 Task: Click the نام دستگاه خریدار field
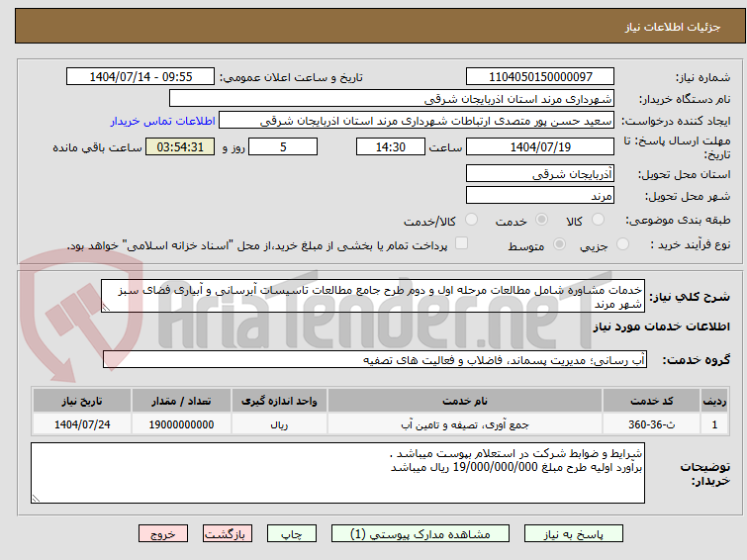coord(392,99)
